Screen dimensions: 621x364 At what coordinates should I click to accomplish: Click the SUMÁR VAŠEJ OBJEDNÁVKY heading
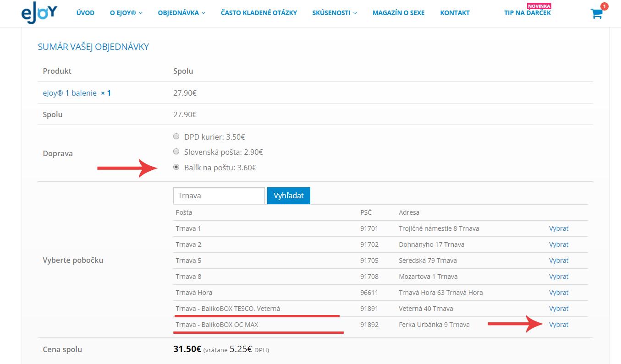point(93,47)
